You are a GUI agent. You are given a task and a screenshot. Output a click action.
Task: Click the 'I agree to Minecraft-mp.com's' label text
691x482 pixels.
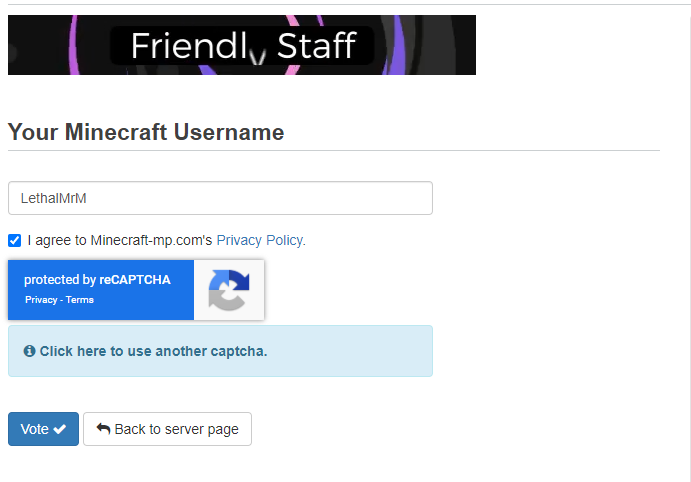pos(120,240)
